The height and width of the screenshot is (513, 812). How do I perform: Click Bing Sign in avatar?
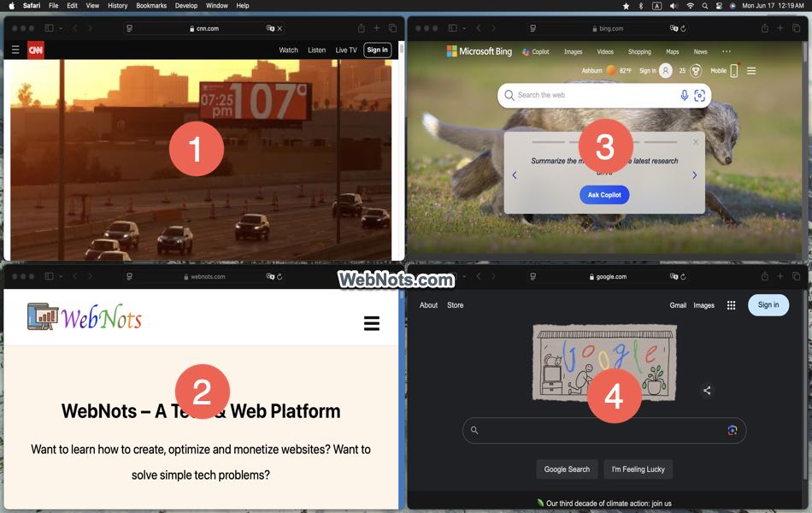point(666,70)
